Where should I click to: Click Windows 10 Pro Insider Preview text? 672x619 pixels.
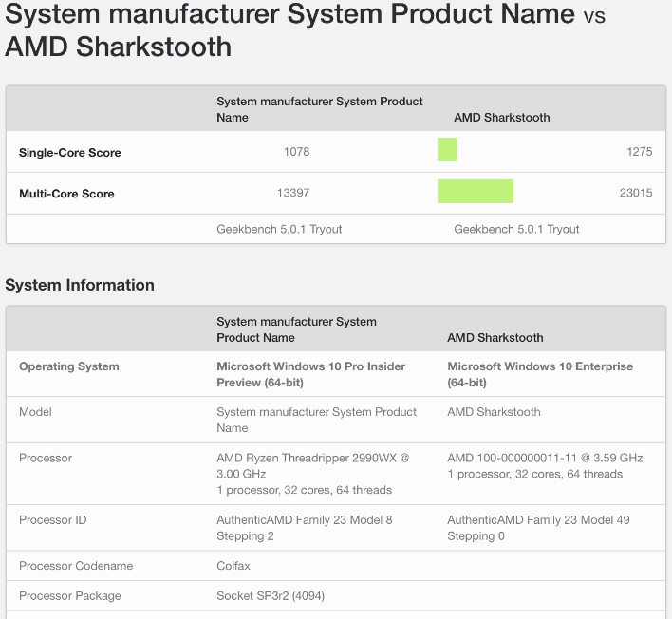[310, 374]
